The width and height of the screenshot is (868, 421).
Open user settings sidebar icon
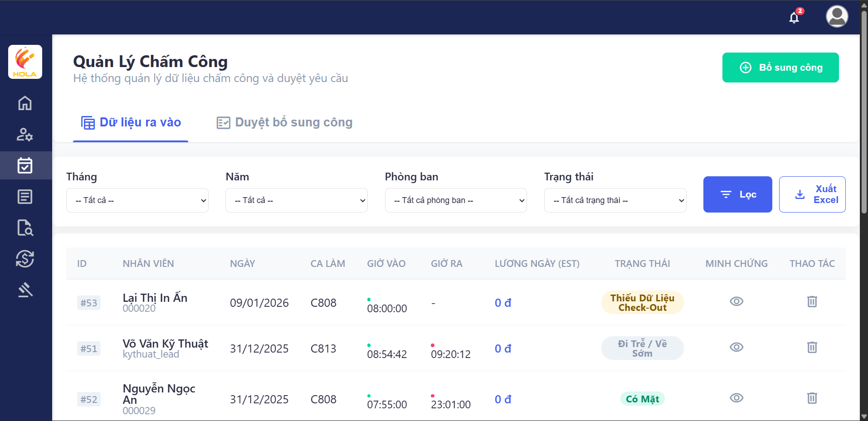tap(25, 135)
